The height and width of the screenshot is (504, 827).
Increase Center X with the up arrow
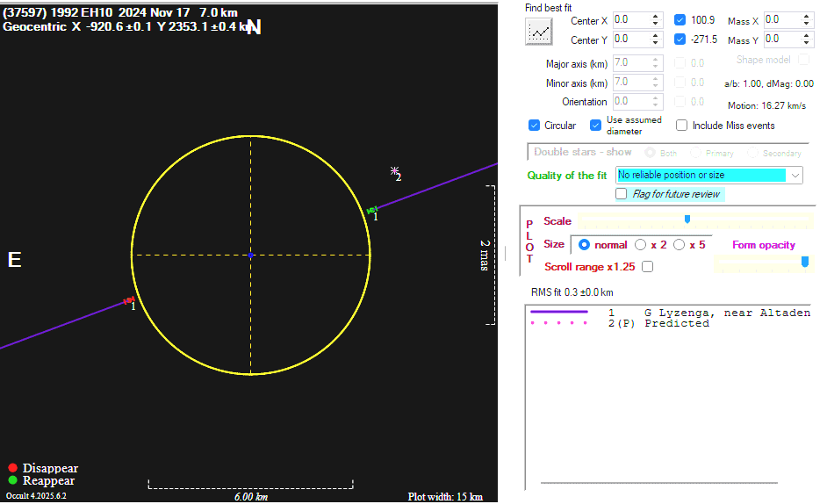[656, 17]
